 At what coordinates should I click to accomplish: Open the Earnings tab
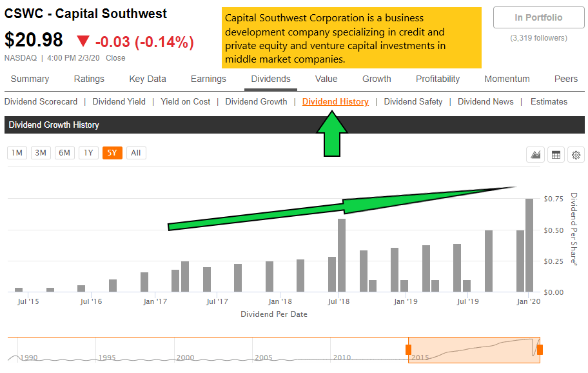click(x=208, y=79)
